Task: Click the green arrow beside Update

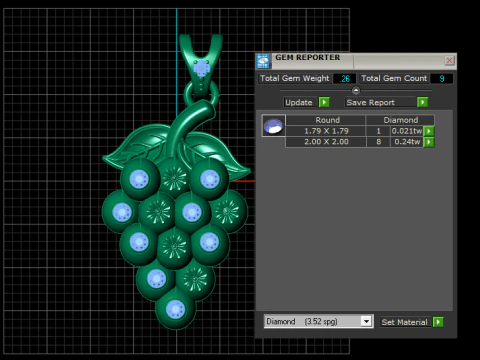Action: pos(324,102)
